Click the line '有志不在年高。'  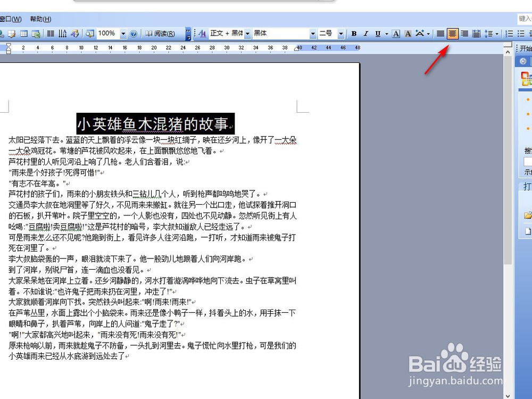coord(37,184)
